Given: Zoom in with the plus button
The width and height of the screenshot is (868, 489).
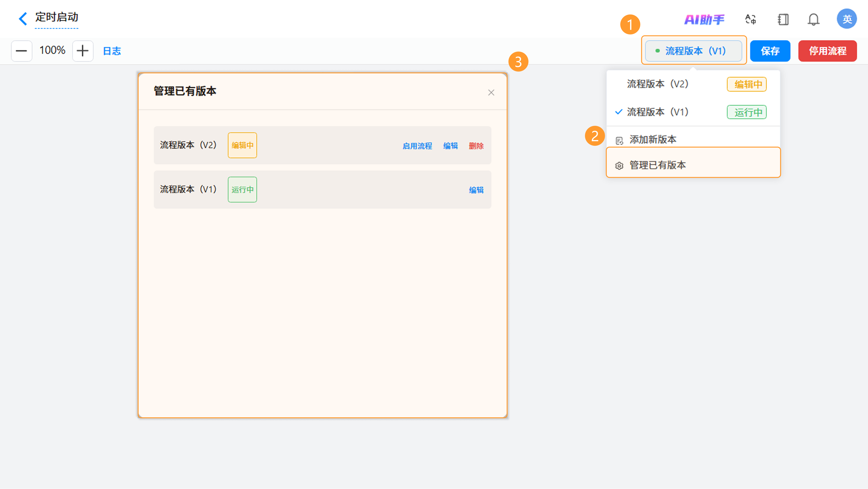Looking at the screenshot, I should 83,51.
